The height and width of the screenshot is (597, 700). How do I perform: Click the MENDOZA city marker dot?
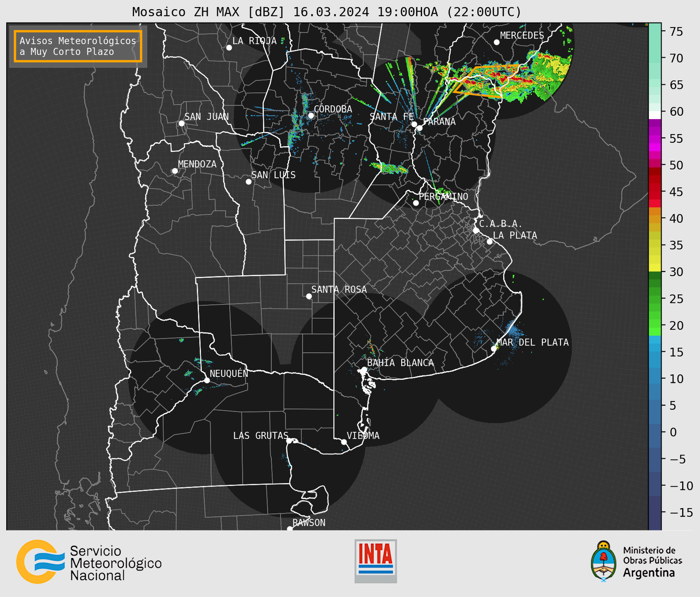coord(175,171)
